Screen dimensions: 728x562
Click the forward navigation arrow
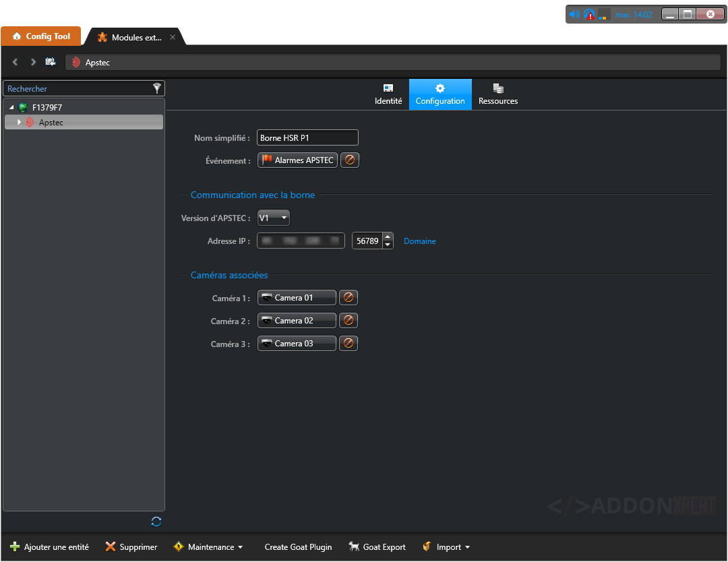(x=33, y=62)
